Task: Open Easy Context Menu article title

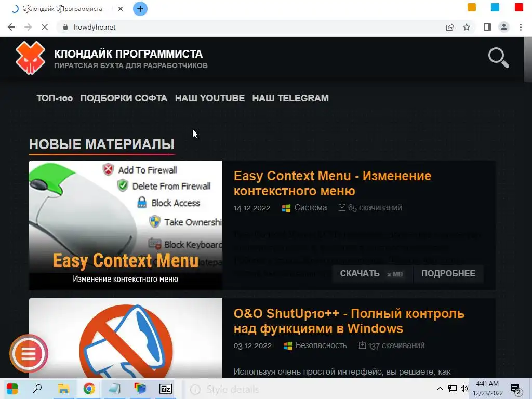Action: (x=332, y=183)
